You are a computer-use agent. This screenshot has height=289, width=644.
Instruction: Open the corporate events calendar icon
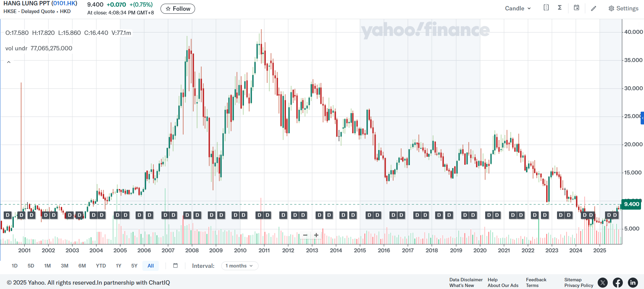(576, 7)
